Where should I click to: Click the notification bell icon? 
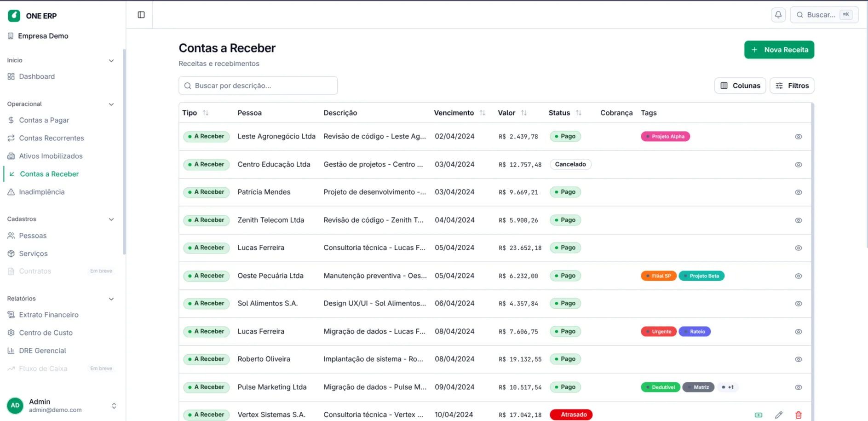[x=778, y=15]
